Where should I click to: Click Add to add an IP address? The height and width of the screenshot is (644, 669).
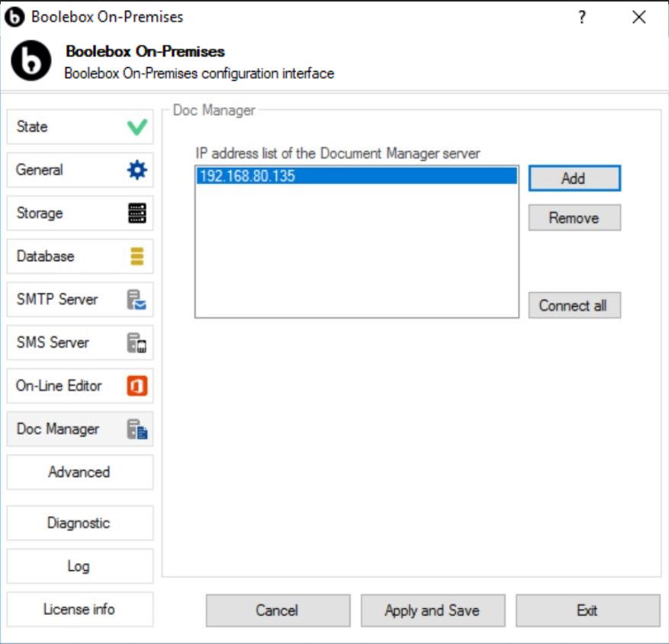[x=574, y=179]
